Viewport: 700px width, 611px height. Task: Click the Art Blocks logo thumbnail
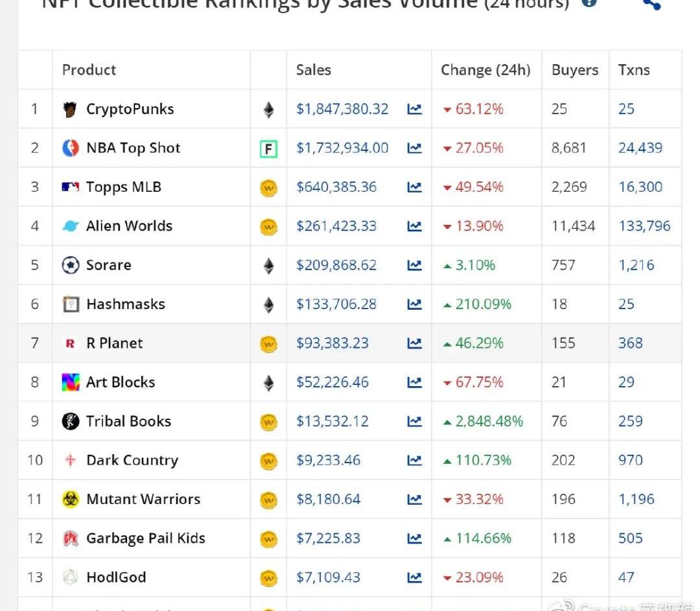coord(71,382)
